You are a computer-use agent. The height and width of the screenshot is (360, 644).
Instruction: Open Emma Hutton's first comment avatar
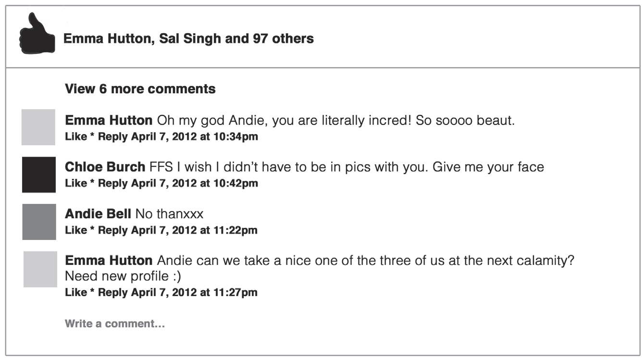[38, 127]
